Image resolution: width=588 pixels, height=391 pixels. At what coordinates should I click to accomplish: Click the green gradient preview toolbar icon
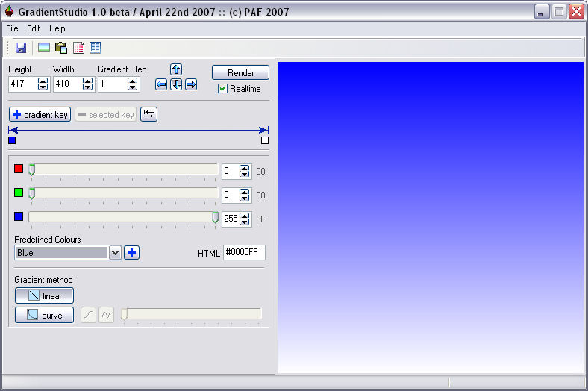(44, 48)
